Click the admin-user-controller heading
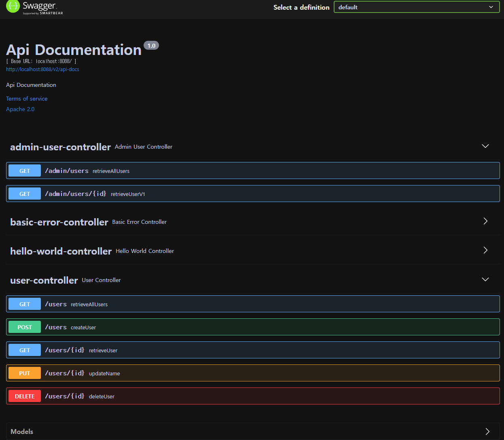The height and width of the screenshot is (440, 504). pos(60,147)
